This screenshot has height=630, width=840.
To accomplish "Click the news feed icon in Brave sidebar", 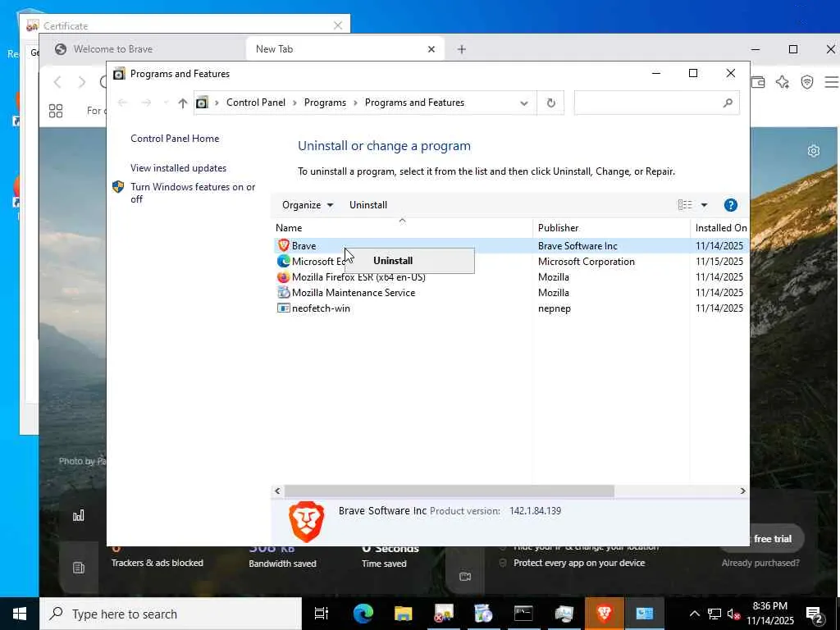I will coord(78,568).
